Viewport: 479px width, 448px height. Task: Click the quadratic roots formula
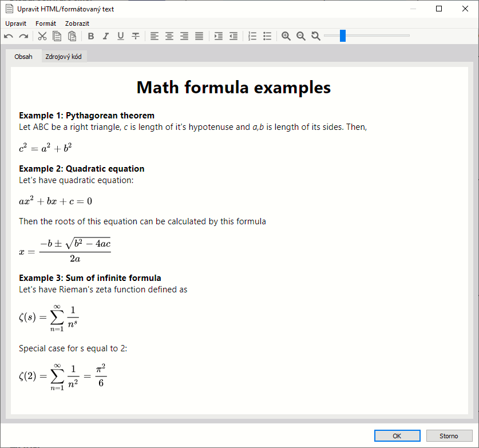pyautogui.click(x=65, y=251)
